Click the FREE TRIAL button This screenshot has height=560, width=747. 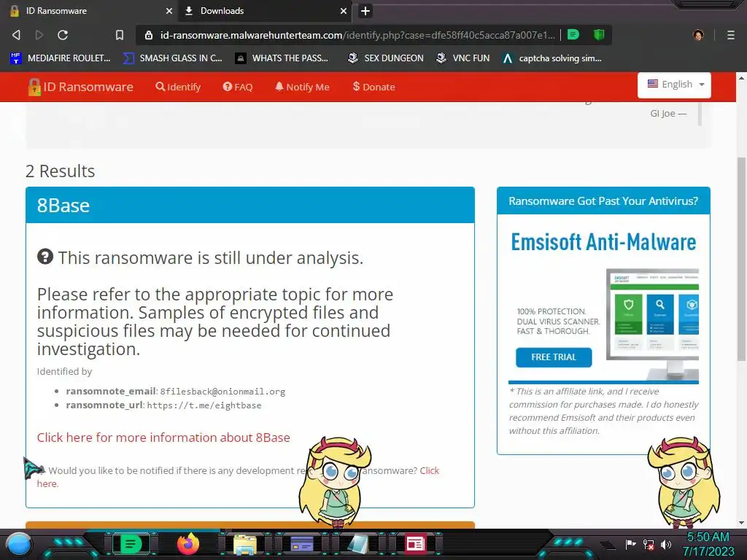point(554,357)
